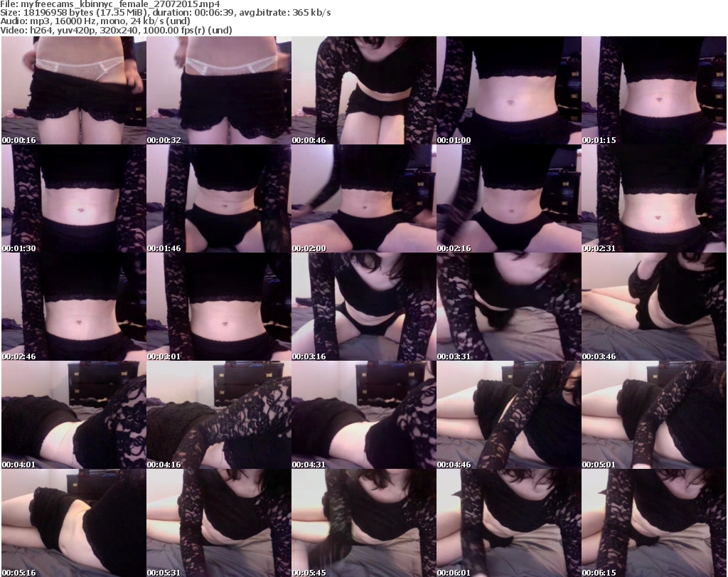Open the frame with timestamp 00:00:46
Viewport: 728px width, 577px height.
pos(364,90)
